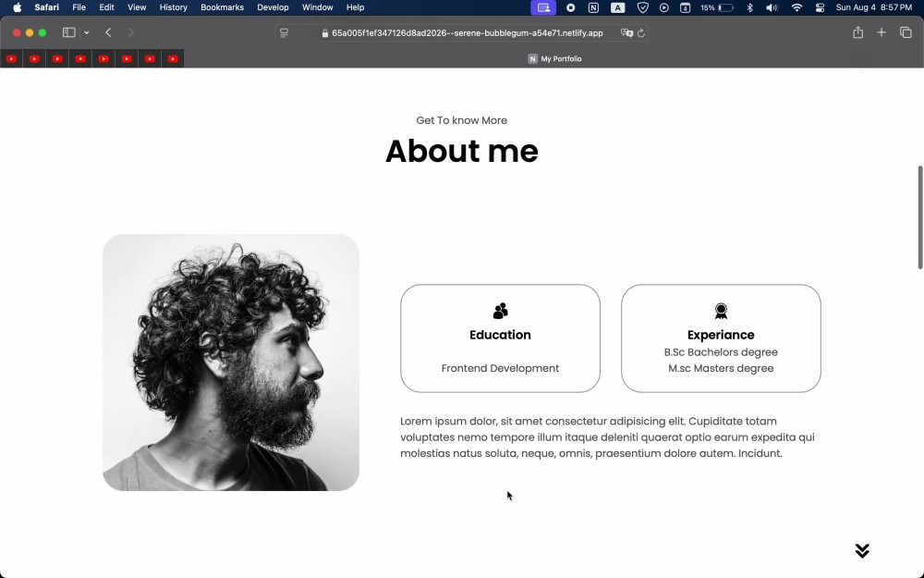Open the Help menu
This screenshot has height=578, width=924.
(x=356, y=7)
